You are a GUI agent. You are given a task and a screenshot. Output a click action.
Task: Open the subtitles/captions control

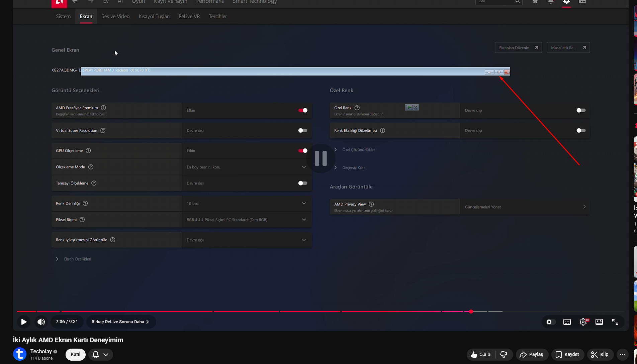point(567,322)
